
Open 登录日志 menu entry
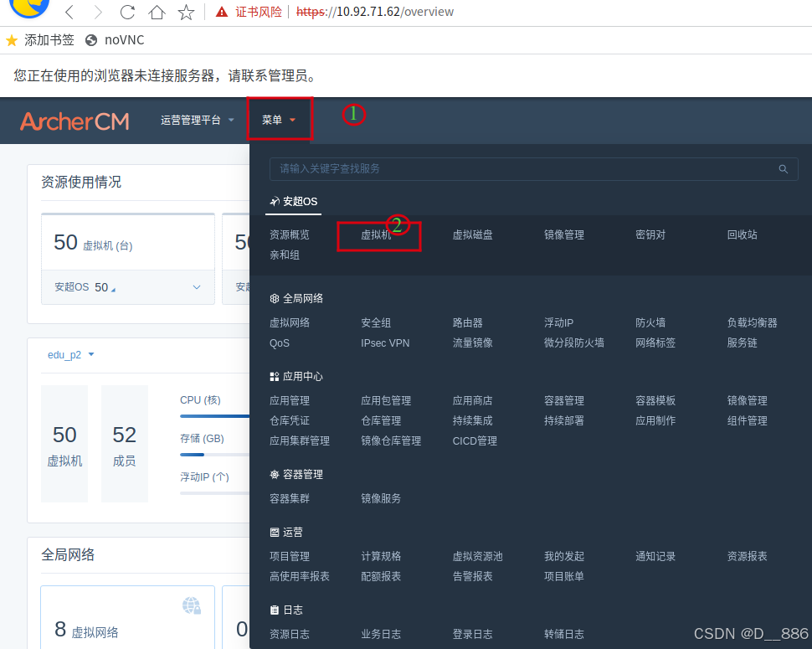(472, 634)
